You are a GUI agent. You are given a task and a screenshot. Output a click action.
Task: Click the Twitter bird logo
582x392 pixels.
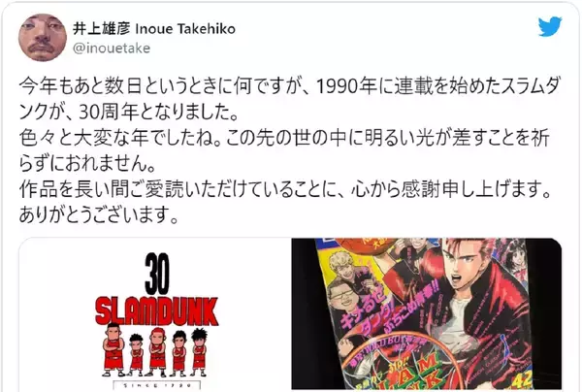point(550,26)
